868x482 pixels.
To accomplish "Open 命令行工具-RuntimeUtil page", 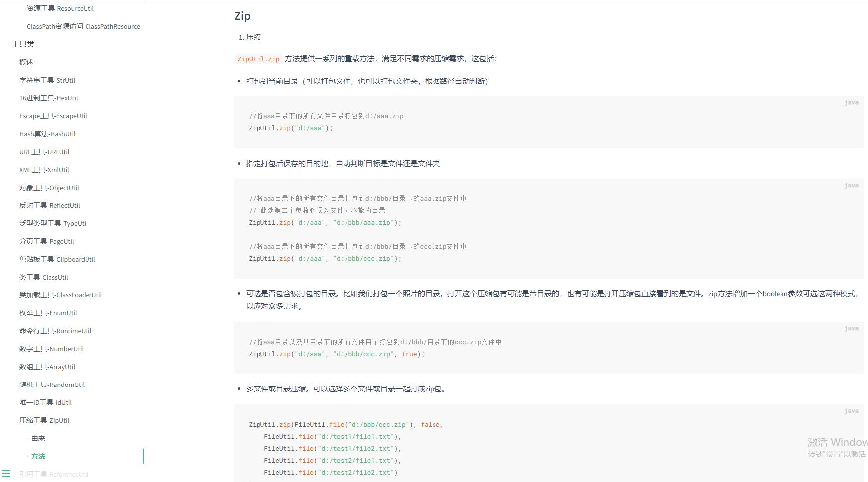I will tap(56, 331).
